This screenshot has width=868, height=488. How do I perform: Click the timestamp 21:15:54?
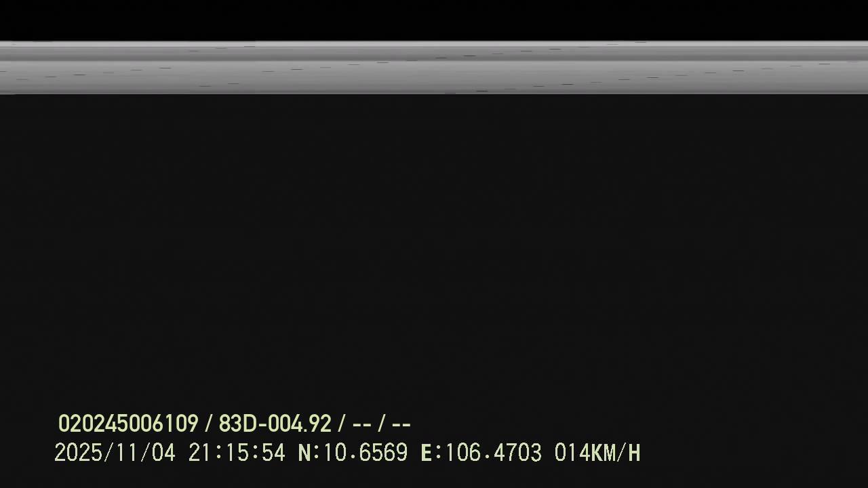pos(237,453)
